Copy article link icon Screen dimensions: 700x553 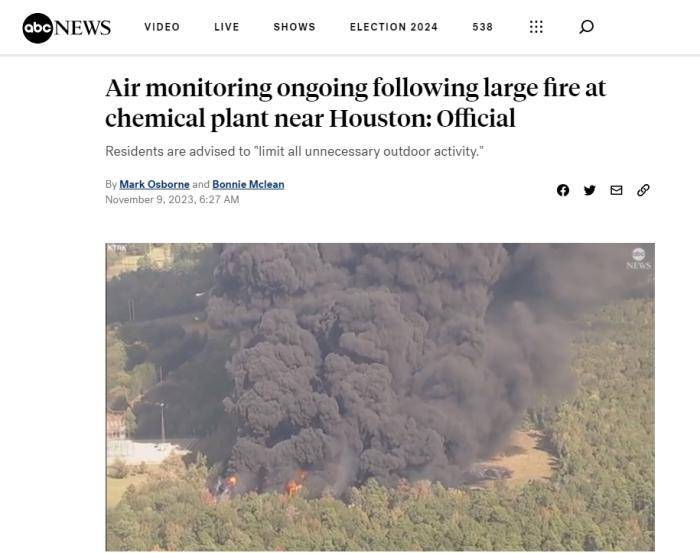coord(643,191)
